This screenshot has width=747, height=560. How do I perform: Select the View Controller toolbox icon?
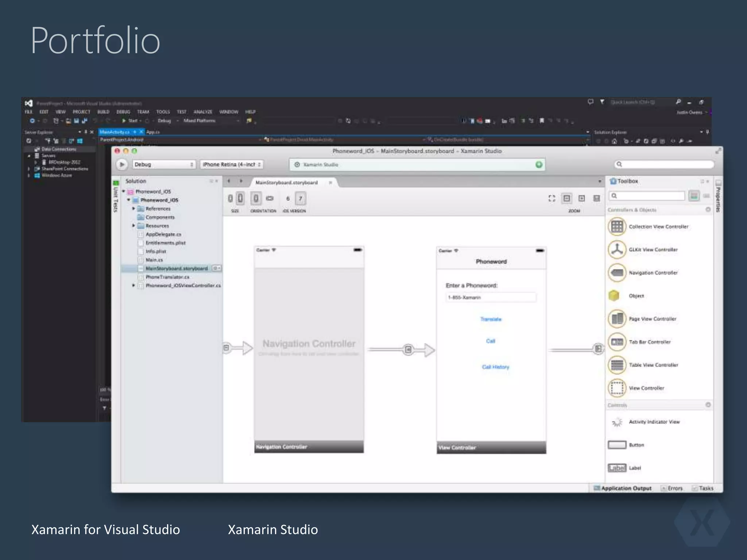[617, 388]
